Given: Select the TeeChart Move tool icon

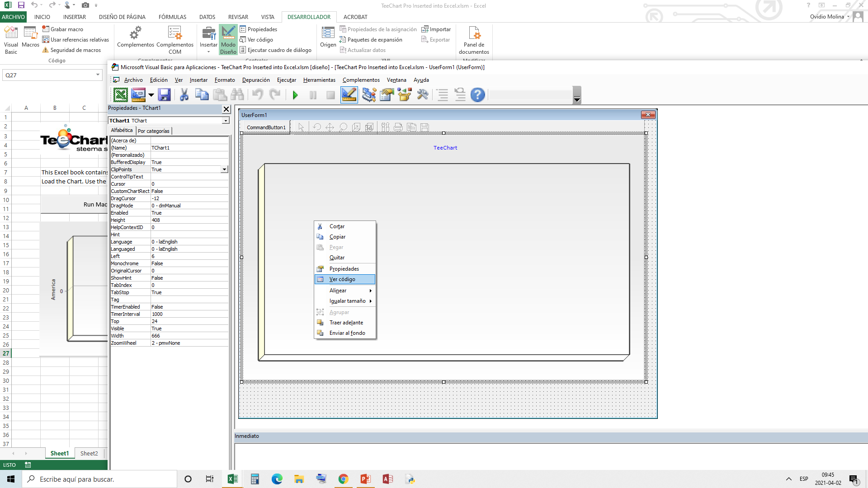Looking at the screenshot, I should [x=330, y=127].
